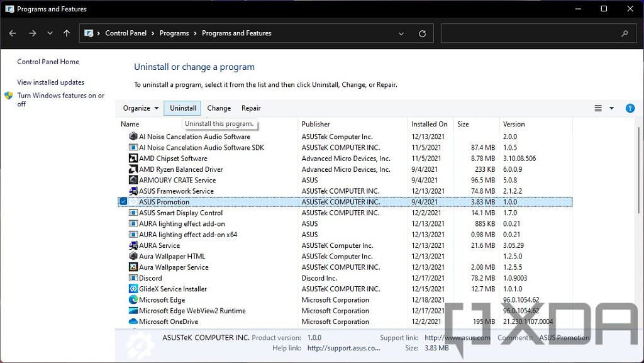Click the AURA Service icon
Screen dimensions: 644x363
click(133, 245)
